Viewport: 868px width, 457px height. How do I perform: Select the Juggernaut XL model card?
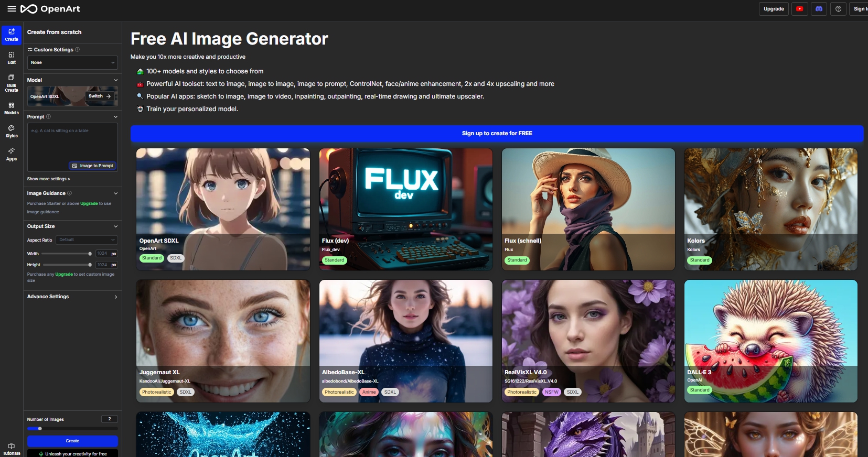point(223,341)
